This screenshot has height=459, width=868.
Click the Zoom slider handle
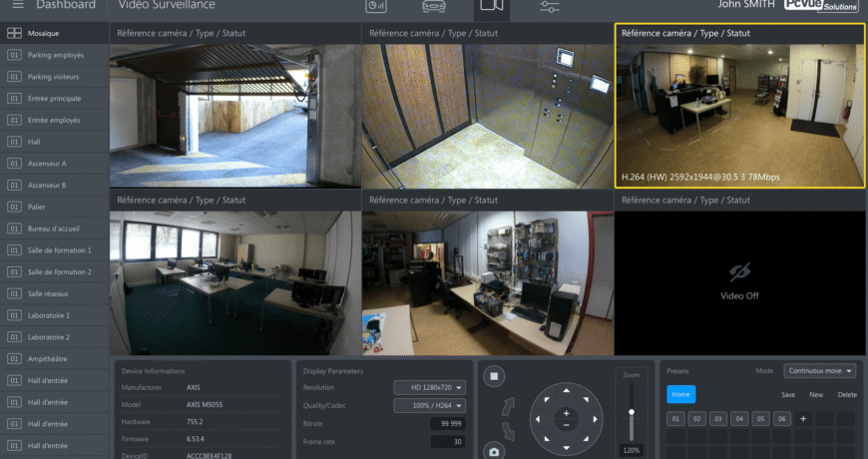(x=631, y=411)
